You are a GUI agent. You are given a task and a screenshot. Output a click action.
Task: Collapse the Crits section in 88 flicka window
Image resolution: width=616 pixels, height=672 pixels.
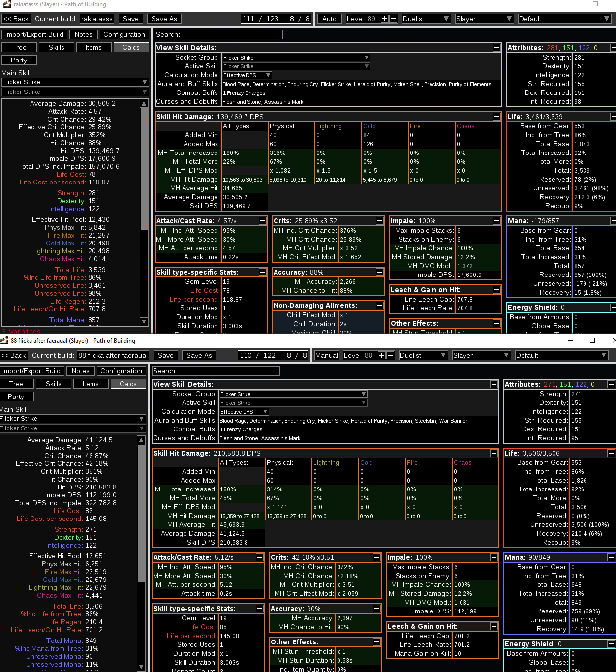377,557
